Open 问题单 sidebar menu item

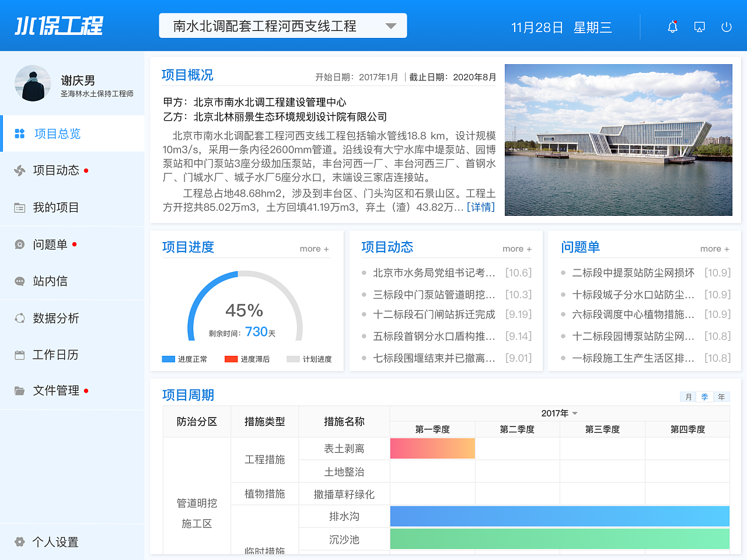pyautogui.click(x=72, y=244)
